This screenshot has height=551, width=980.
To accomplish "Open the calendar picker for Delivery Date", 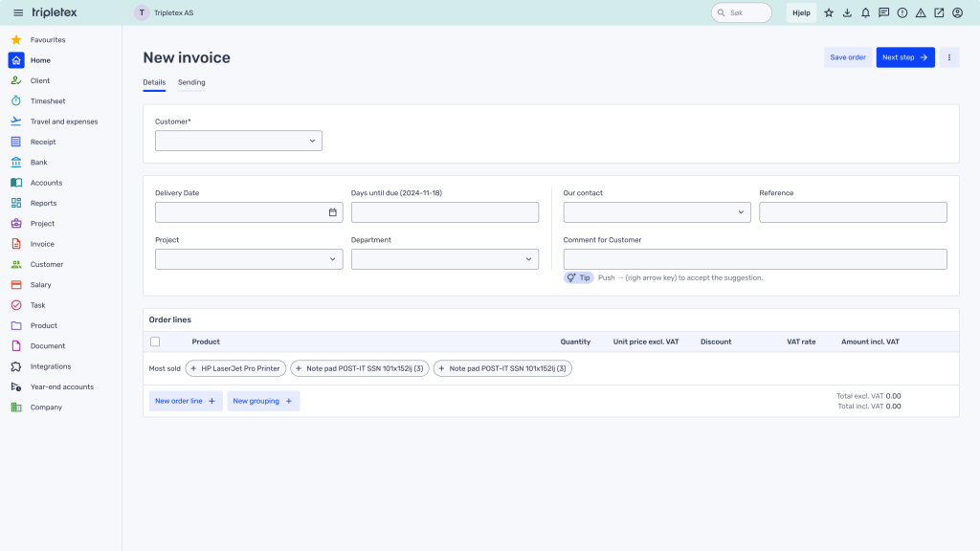I will 333,212.
